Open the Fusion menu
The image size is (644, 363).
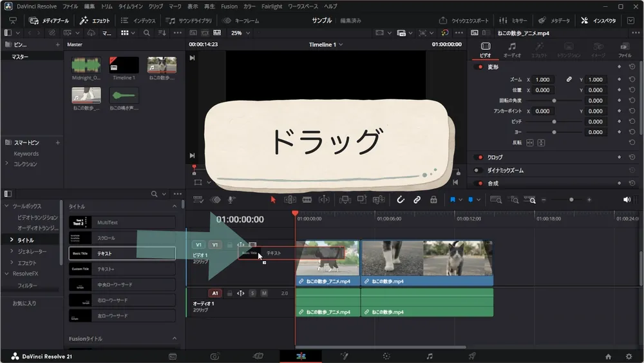coord(229,6)
